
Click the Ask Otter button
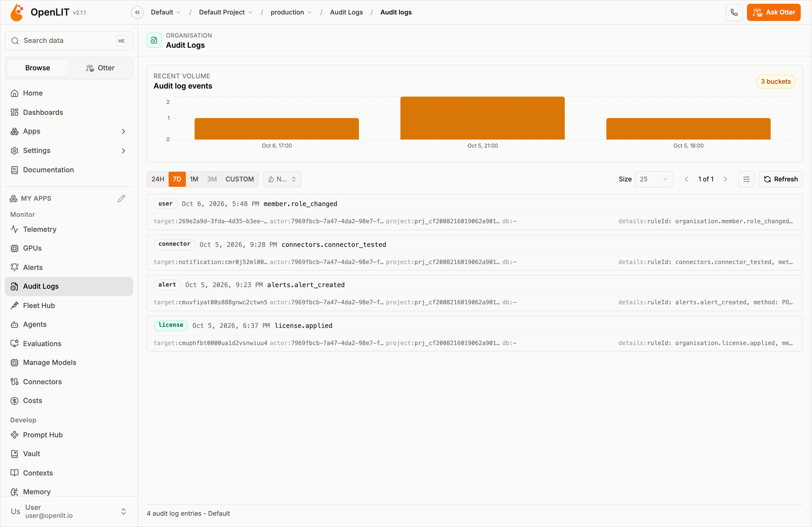tap(773, 12)
